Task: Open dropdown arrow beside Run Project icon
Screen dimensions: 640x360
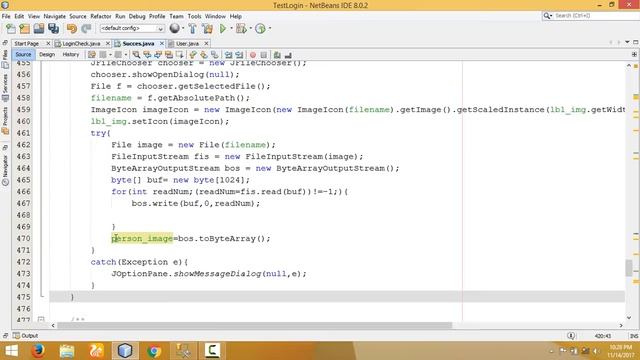Action: 231,28
